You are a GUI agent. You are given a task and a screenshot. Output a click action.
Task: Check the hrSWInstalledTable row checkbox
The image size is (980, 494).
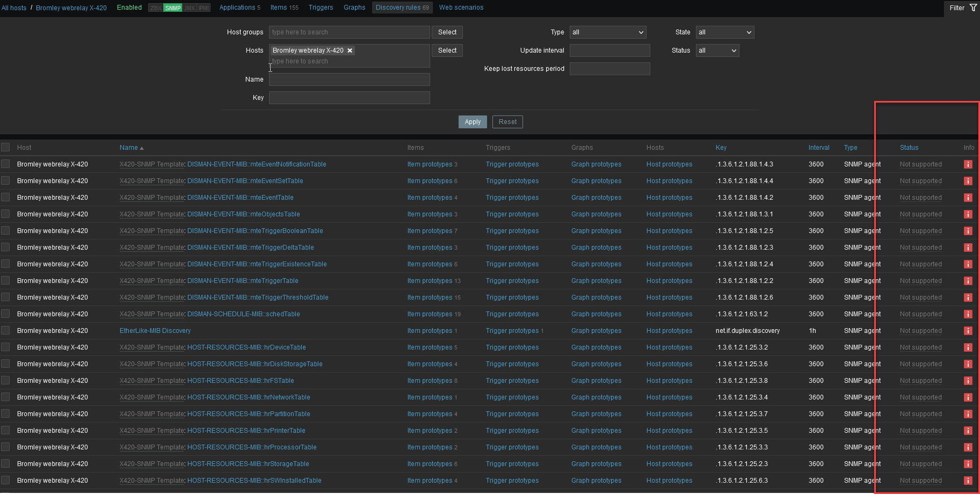5,480
